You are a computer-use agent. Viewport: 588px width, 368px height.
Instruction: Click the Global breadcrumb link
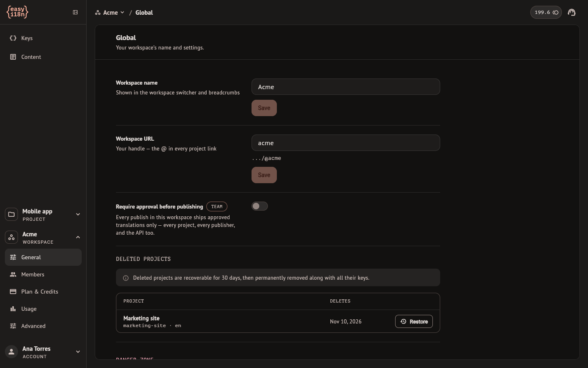144,13
